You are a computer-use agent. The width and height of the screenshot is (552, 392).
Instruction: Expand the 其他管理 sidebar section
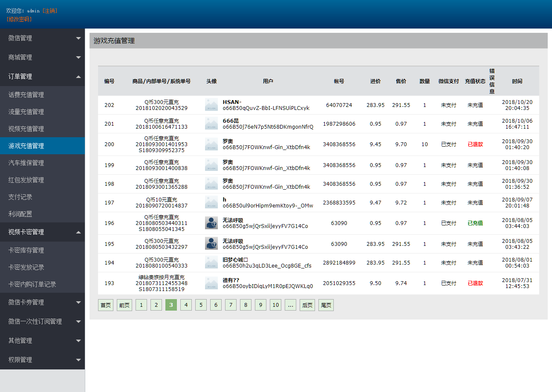[42, 340]
